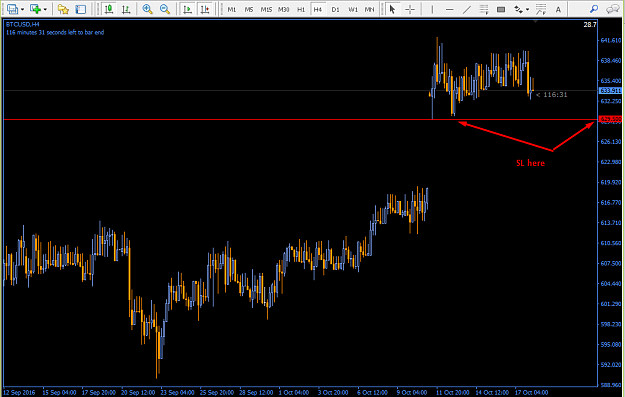Click the '116 minutes 31 seconds left' text

[x=55, y=32]
